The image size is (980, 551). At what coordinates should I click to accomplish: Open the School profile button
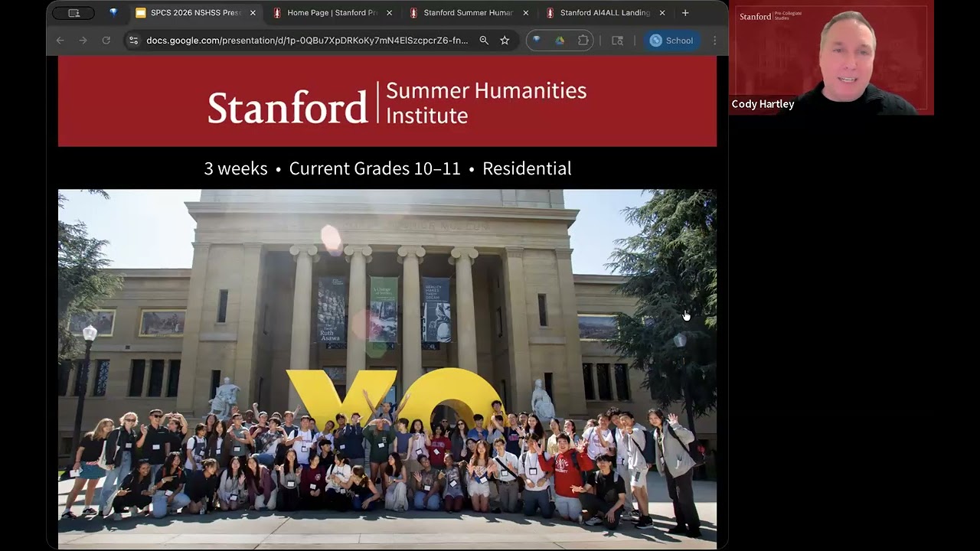(x=671, y=41)
